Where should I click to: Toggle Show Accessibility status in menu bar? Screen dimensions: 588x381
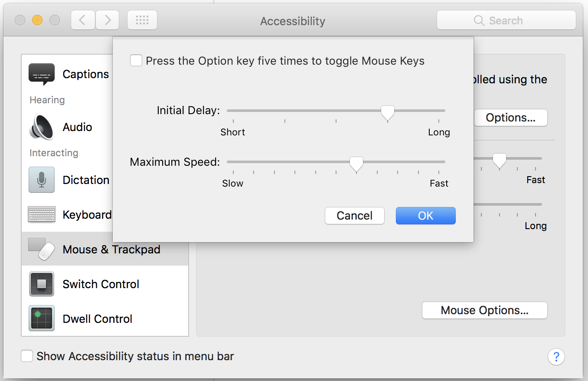tap(27, 356)
